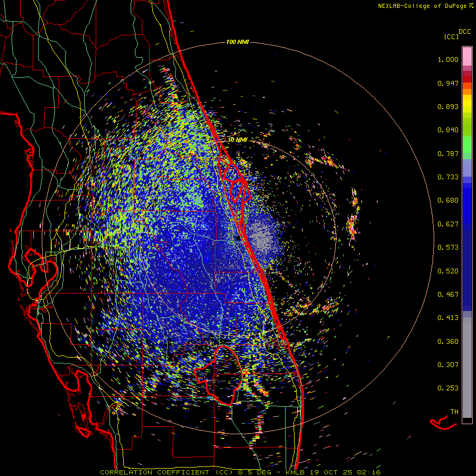Click the 0.733 legend value

point(448,177)
